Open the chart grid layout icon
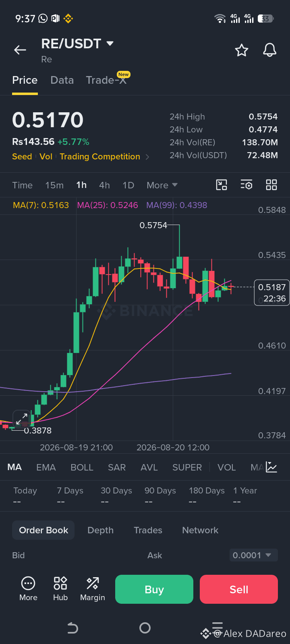The height and width of the screenshot is (644, 290). pyautogui.click(x=271, y=185)
